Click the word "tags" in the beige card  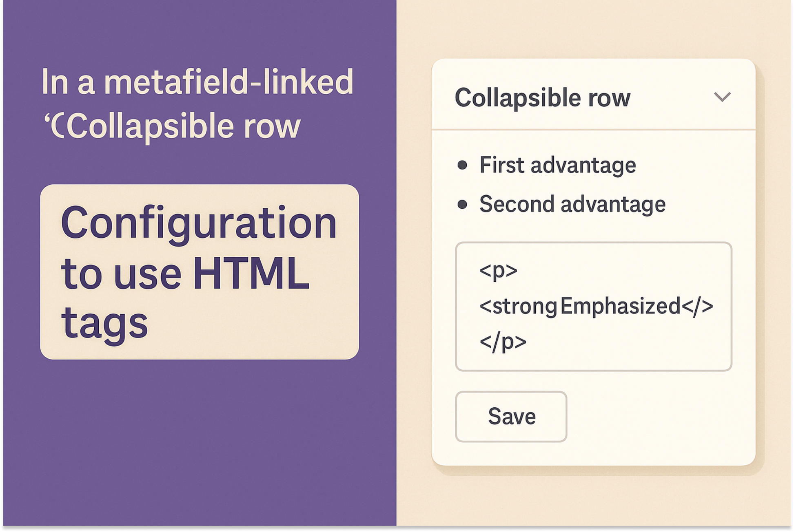pyautogui.click(x=104, y=323)
